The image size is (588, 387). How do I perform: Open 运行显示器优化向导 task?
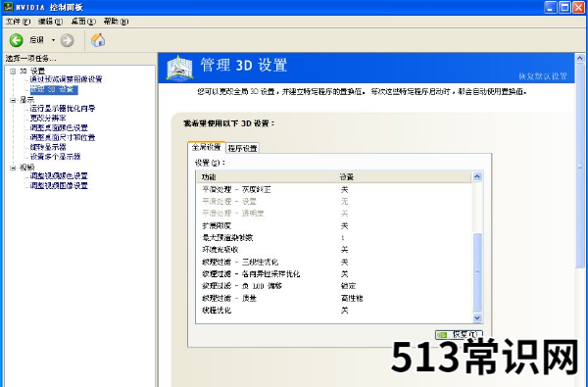63,109
